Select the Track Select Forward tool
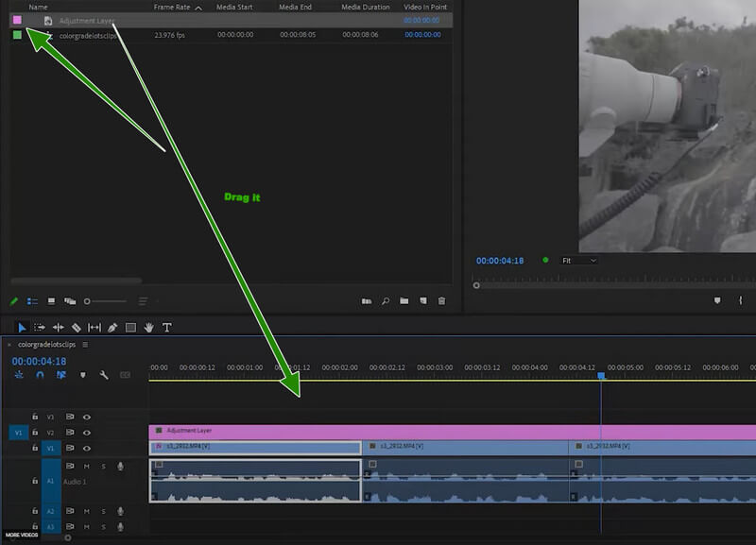Image resolution: width=756 pixels, height=545 pixels. coord(40,328)
